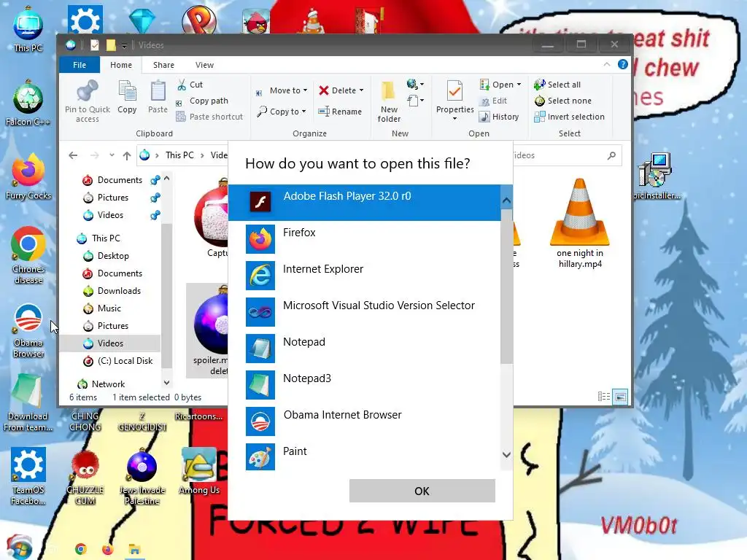
Task: Pick Paint in the app list
Action: (365, 457)
